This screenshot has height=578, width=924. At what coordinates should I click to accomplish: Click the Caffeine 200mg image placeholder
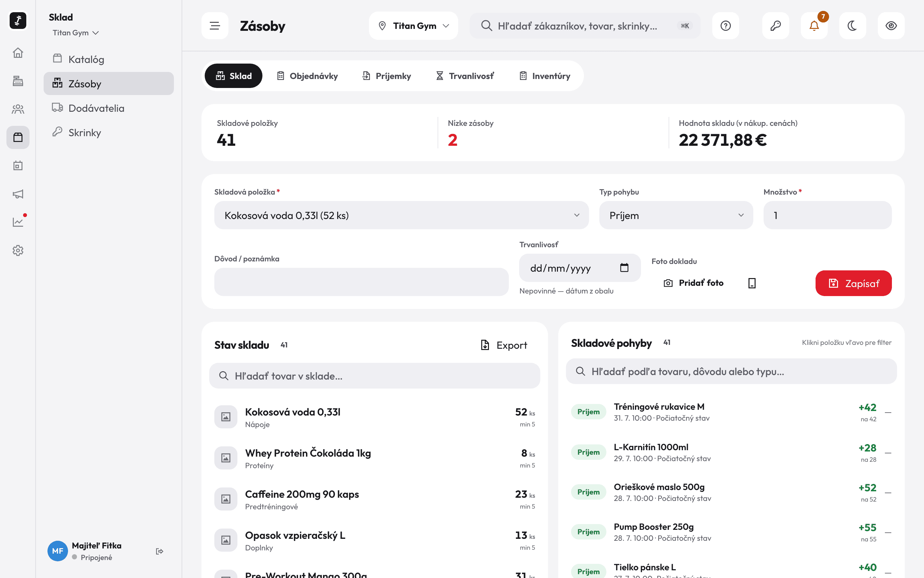tap(226, 499)
